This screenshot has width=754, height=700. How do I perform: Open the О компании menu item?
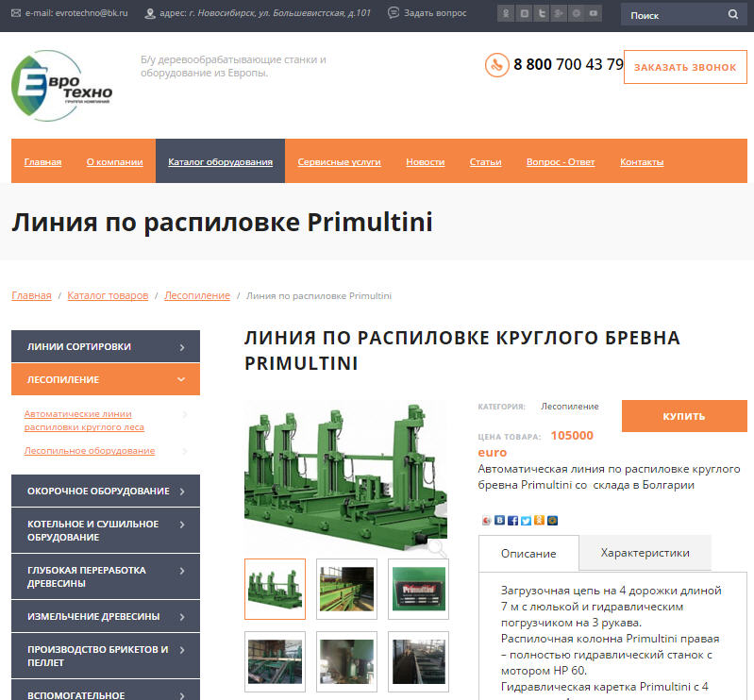tap(114, 162)
